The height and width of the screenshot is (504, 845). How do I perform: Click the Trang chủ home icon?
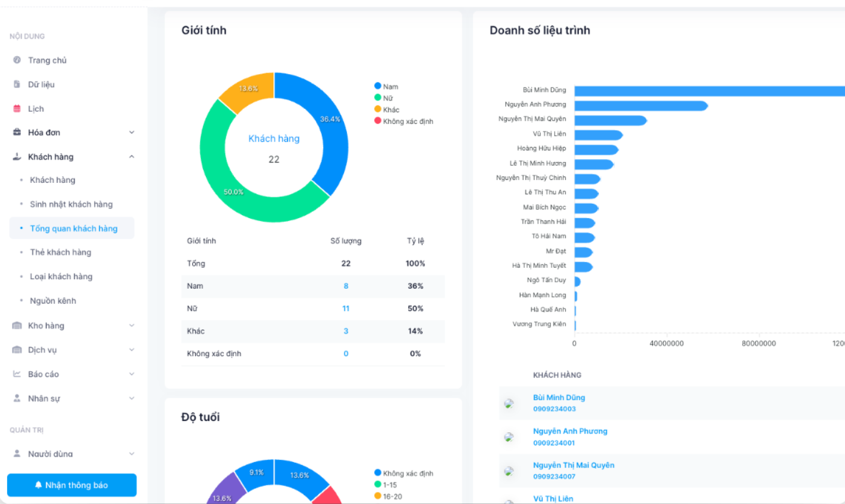[17, 60]
